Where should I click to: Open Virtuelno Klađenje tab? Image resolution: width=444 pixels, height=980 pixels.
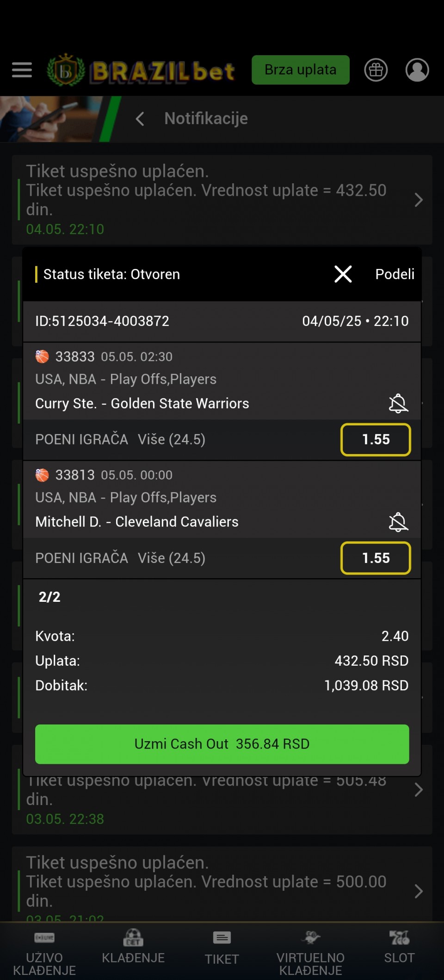pyautogui.click(x=310, y=952)
